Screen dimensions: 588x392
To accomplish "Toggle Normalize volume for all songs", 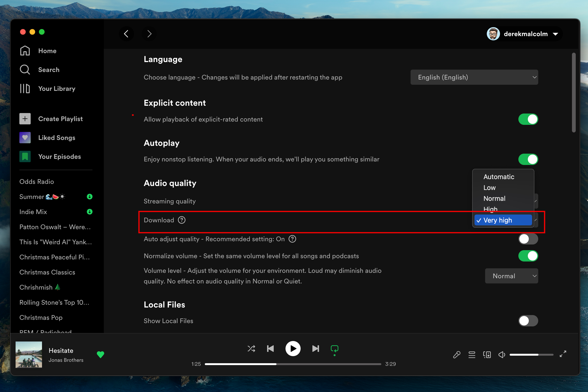I will point(527,256).
